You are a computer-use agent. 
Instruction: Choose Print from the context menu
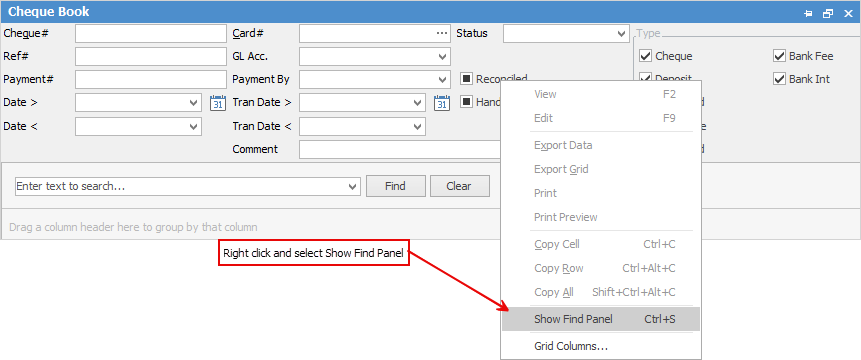click(x=601, y=193)
